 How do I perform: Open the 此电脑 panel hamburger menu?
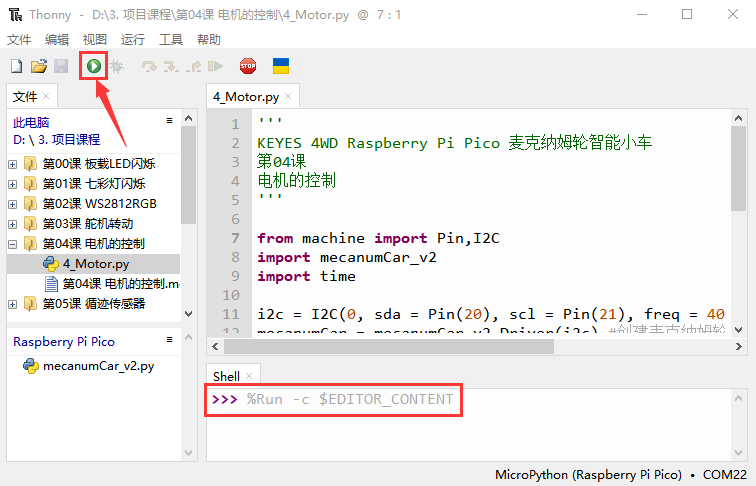tap(169, 121)
